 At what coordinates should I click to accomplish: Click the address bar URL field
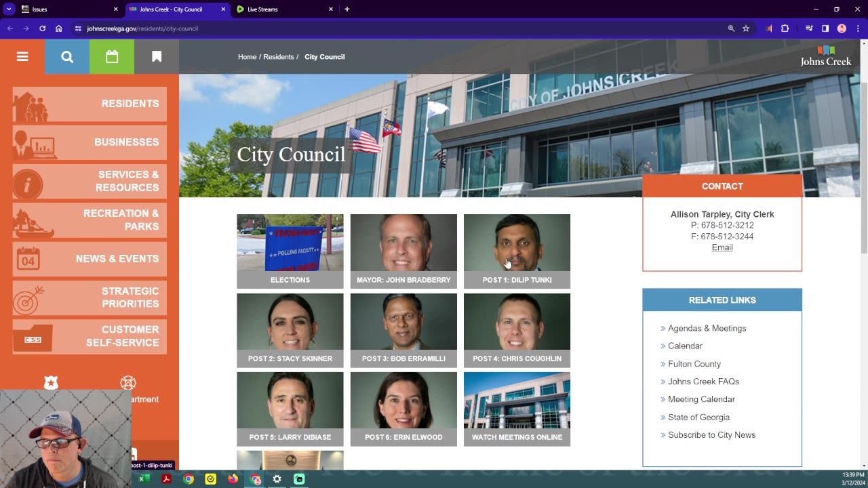point(400,28)
